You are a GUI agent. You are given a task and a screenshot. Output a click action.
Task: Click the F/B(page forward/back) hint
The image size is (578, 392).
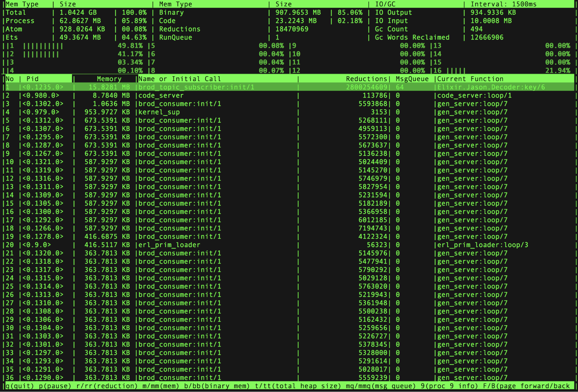[x=526, y=386]
